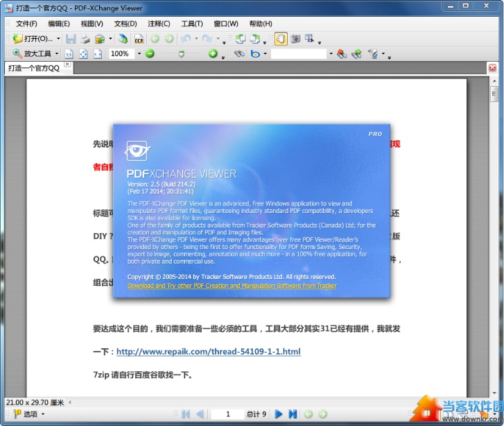Select the text Select tool
The image size is (504, 426).
tap(309, 39)
